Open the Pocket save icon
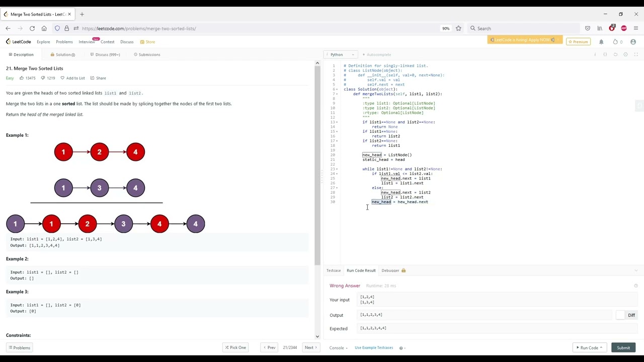644x362 pixels. tap(588, 29)
